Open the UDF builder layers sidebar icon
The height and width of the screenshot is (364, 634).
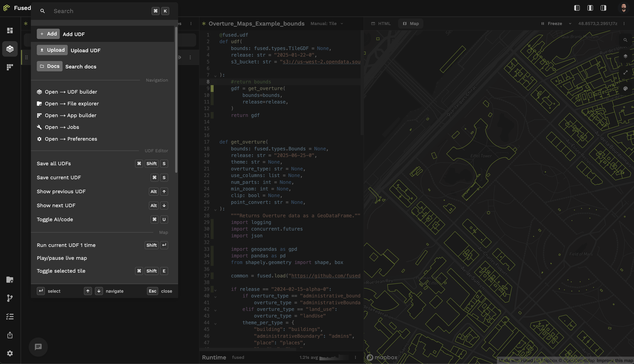10,49
